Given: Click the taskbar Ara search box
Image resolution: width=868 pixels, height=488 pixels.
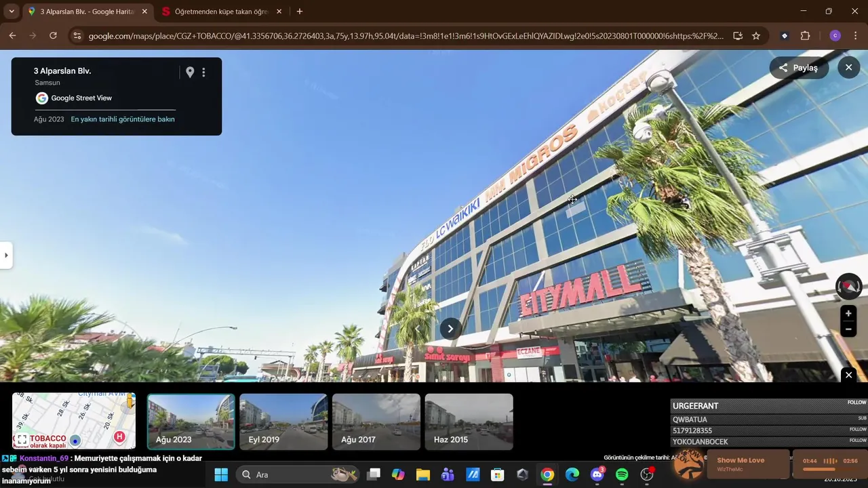Looking at the screenshot, I should [298, 475].
